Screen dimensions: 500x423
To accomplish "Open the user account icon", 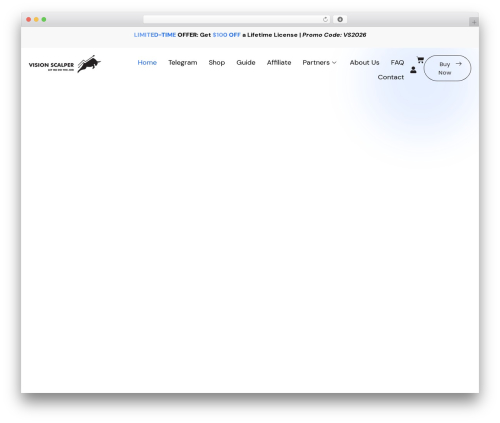I will (x=413, y=70).
